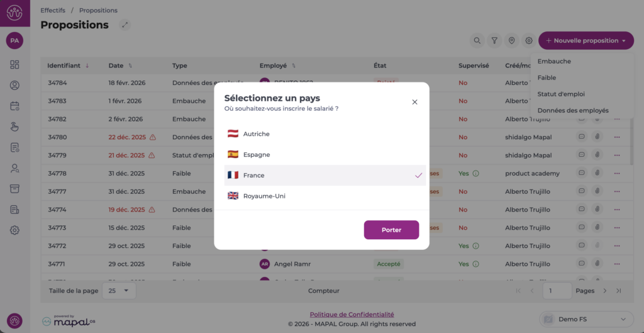Expand the Nouvelle proposition dropdown
The image size is (644, 333).
586,41
